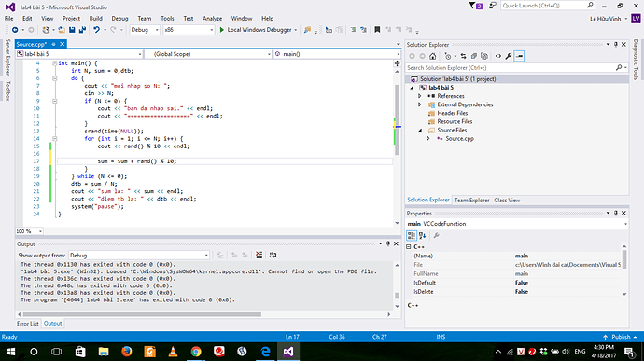
Task: Click Clear All icon in Output panel
Action: (x=259, y=255)
